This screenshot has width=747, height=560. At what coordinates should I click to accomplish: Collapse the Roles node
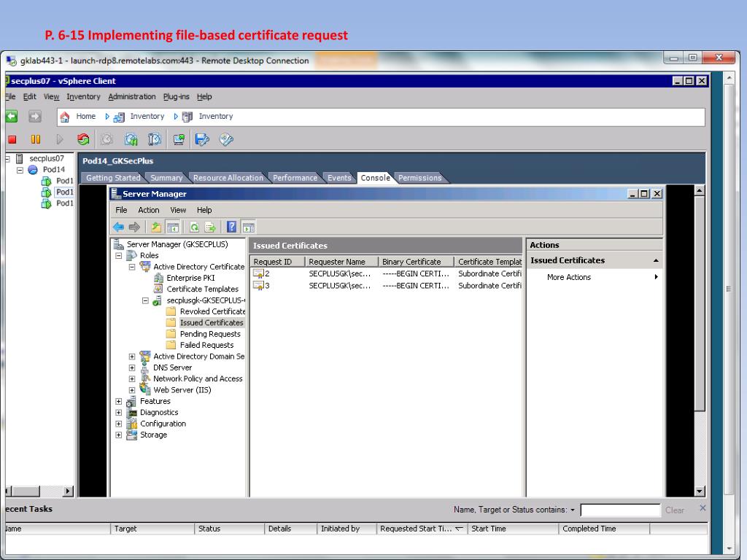point(119,256)
